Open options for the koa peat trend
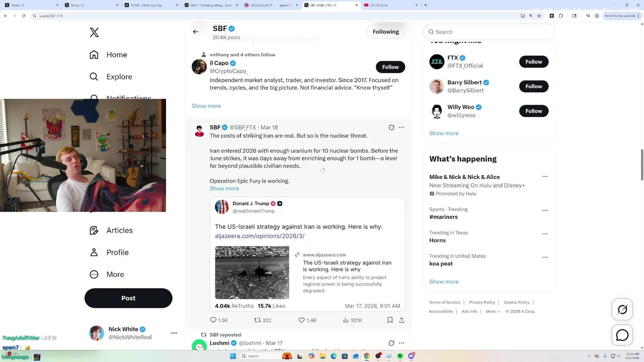The image size is (644, 362). coord(545,257)
